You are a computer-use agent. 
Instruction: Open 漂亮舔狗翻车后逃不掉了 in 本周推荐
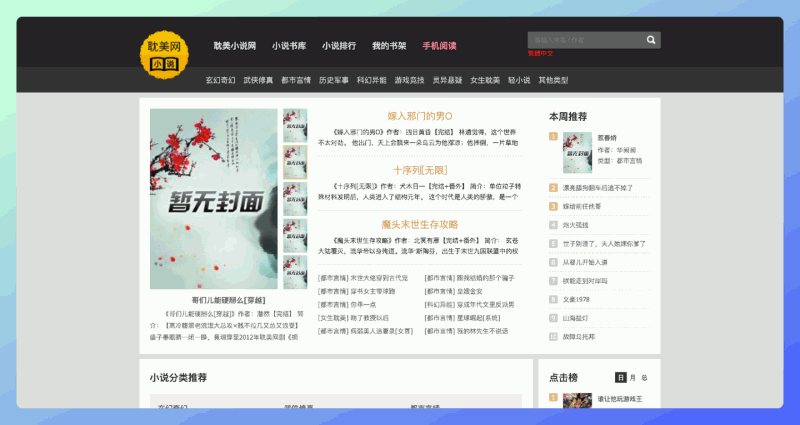pyautogui.click(x=597, y=188)
